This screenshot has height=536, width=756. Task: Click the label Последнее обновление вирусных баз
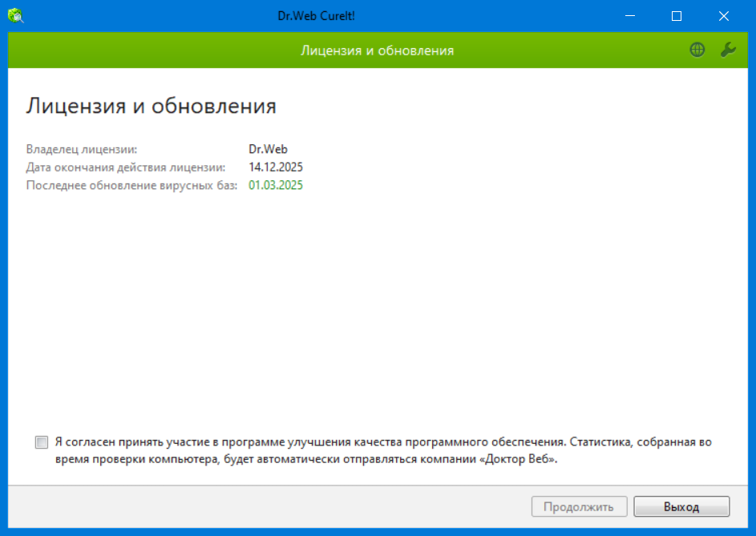coord(131,186)
